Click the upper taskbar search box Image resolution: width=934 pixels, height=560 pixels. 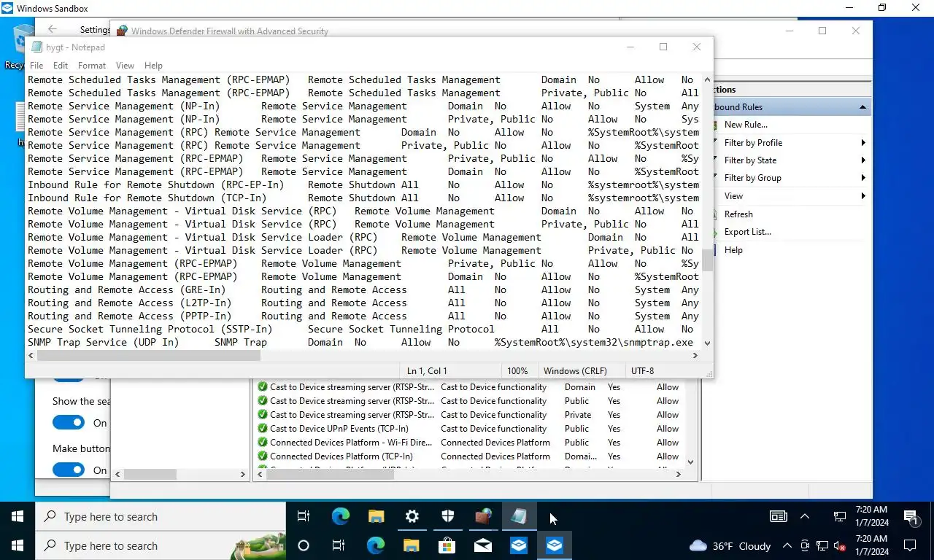[x=161, y=516]
